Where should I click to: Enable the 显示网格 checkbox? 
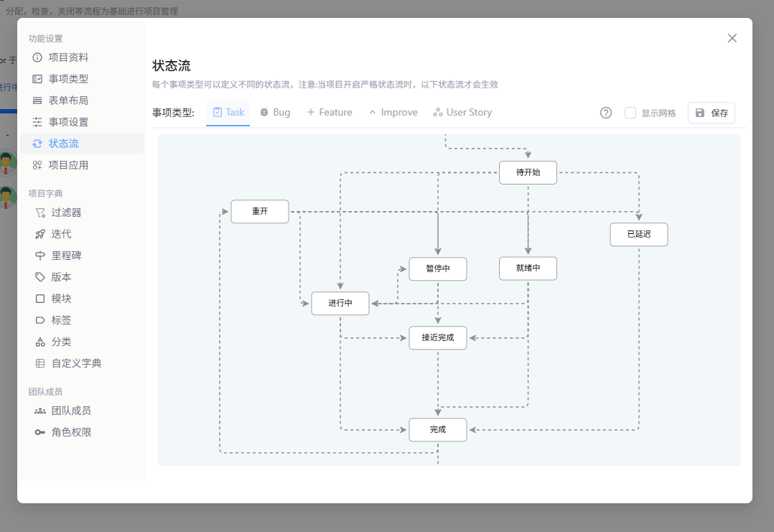(630, 113)
